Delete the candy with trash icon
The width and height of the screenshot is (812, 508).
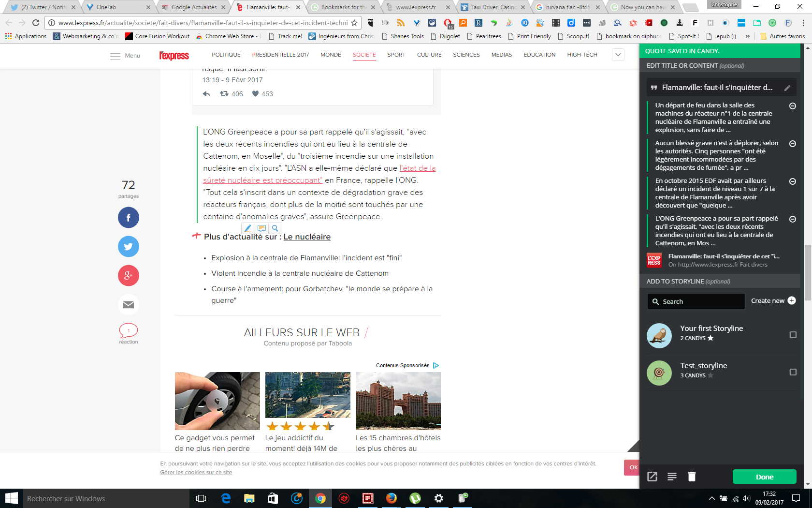[692, 477]
